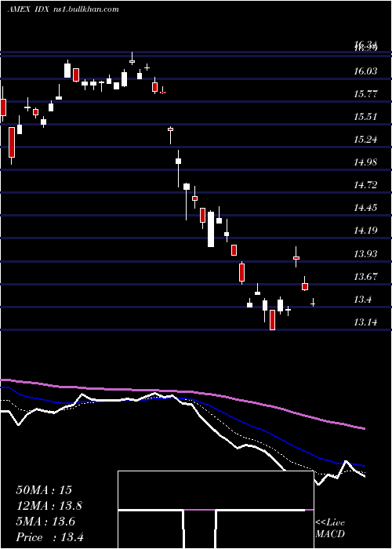
Task: Click the 'AMEX IDX ns1.bullkhan.com' chart title
Action: pos(64,9)
